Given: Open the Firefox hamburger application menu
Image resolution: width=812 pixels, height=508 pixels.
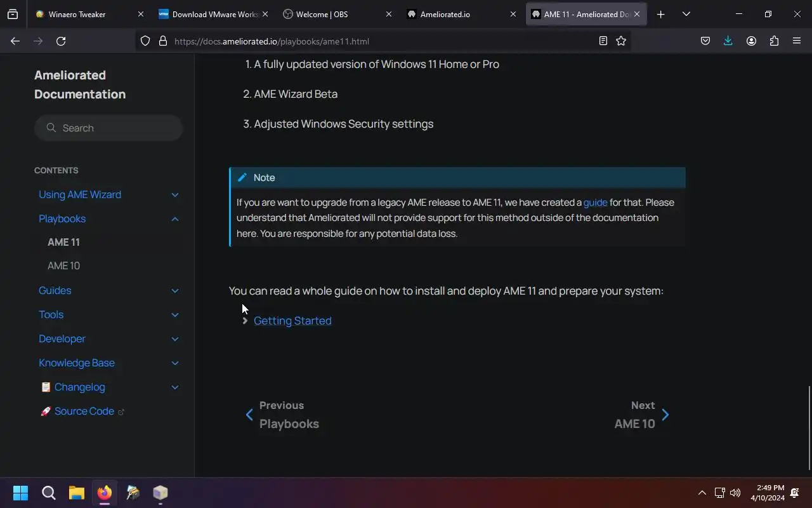Looking at the screenshot, I should coord(797,41).
